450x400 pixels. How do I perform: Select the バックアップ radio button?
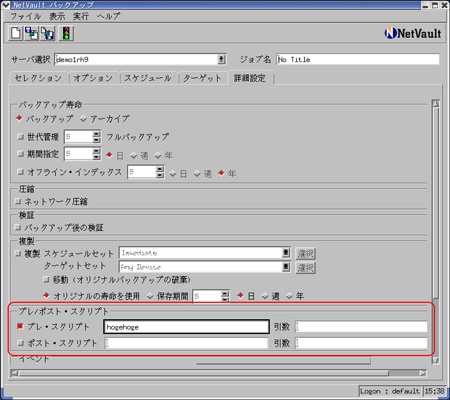click(x=19, y=118)
